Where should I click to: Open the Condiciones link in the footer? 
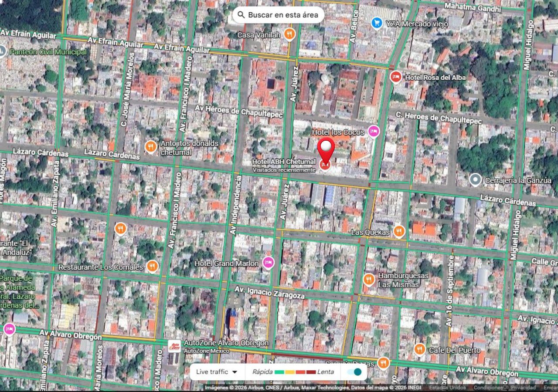[x=488, y=388]
